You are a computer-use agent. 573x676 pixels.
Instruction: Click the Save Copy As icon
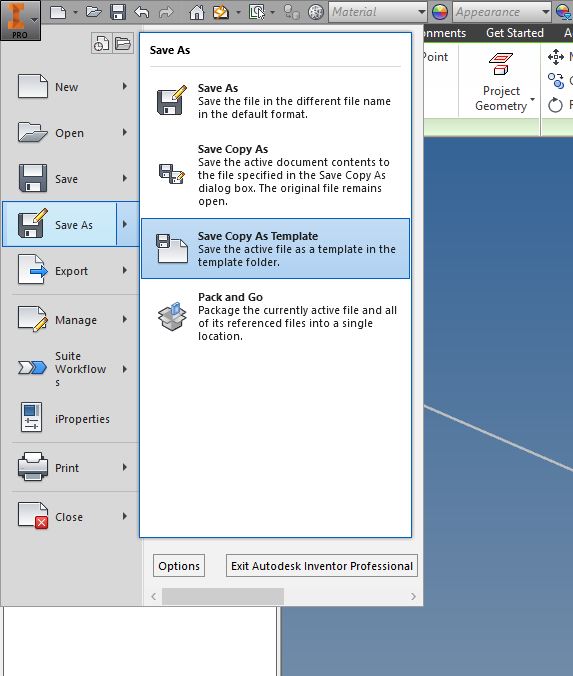click(x=172, y=173)
